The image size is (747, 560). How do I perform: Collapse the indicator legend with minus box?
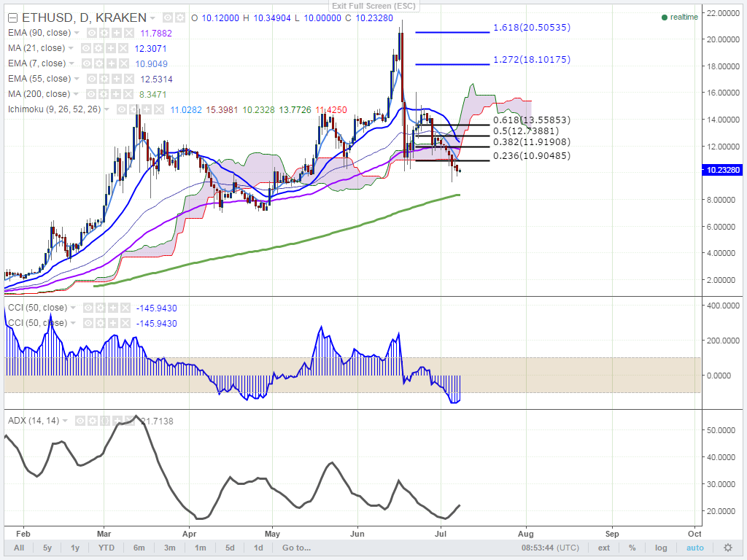(13, 18)
